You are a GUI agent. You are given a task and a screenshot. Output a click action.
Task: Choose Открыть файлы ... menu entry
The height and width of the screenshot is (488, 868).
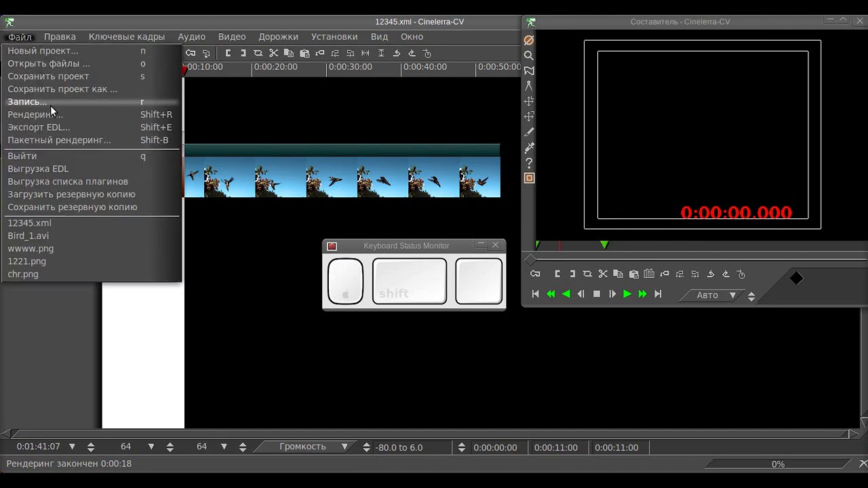(92, 64)
